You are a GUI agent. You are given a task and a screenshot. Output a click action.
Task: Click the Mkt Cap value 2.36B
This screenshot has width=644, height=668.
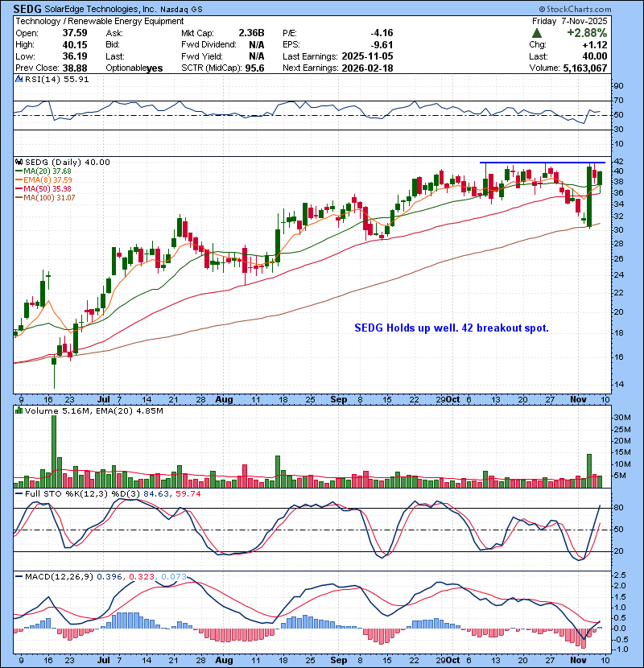tap(251, 33)
